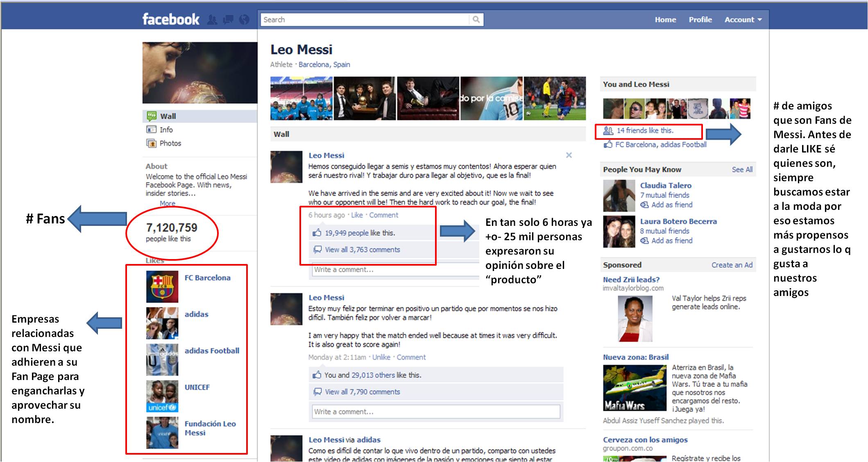Open the Info tab in sidebar
Viewport: 868px width, 462px height.
166,130
